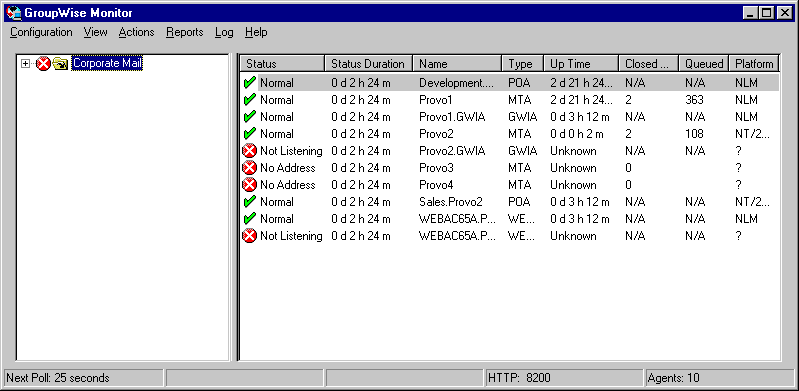Select the Provo2.GWIA agent name
The width and height of the screenshot is (799, 391).
click(452, 151)
